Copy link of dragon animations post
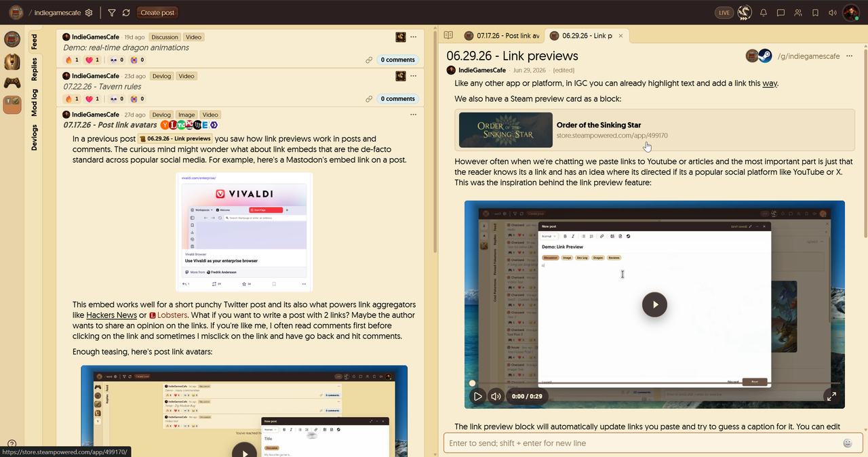Screen dimensions: 868x457 coord(369,60)
